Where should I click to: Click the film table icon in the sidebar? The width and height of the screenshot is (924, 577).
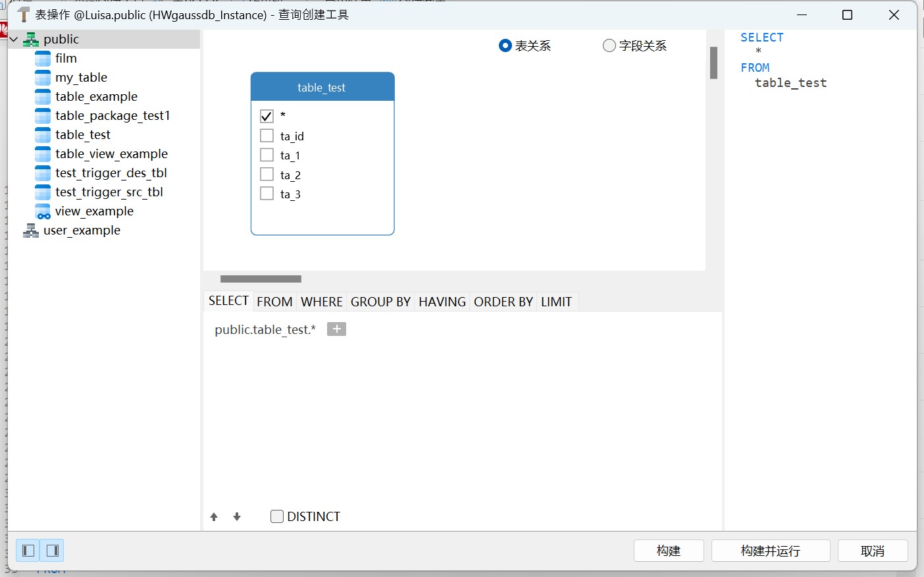coord(43,58)
